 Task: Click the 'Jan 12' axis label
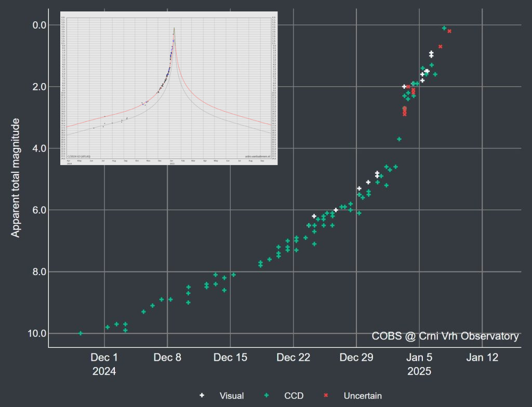[x=482, y=358]
